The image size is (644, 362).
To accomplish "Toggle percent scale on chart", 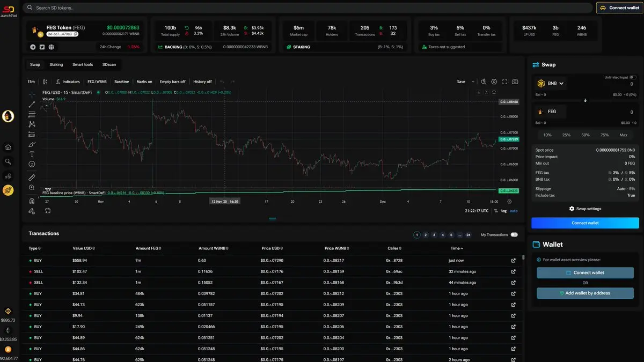I will [496, 211].
